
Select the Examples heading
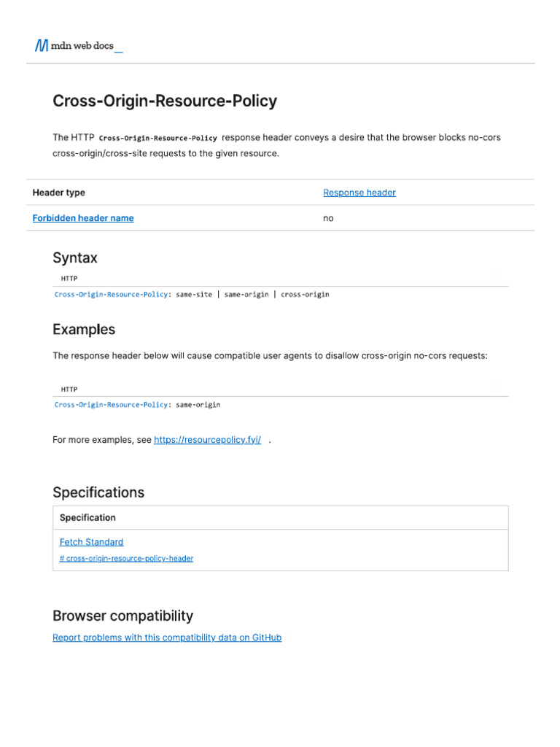pyautogui.click(x=84, y=330)
